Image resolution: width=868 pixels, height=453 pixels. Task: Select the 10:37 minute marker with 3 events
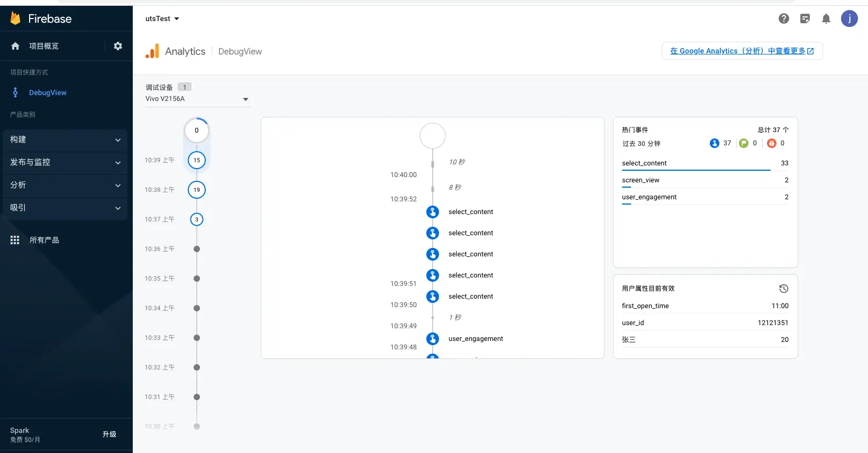click(x=197, y=219)
